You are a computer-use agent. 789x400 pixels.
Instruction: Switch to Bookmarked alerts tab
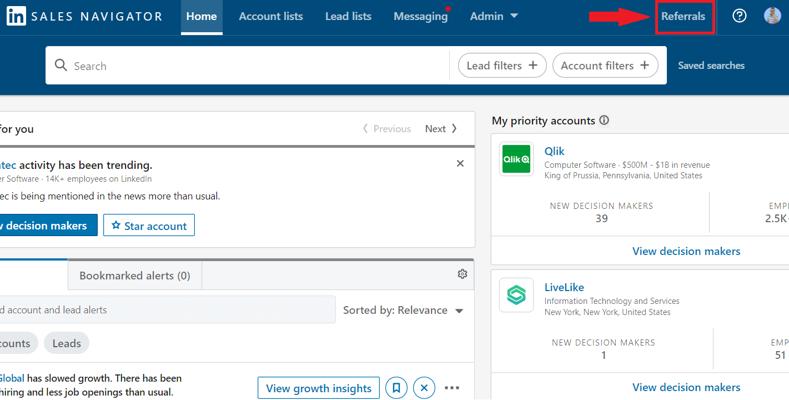pyautogui.click(x=135, y=276)
